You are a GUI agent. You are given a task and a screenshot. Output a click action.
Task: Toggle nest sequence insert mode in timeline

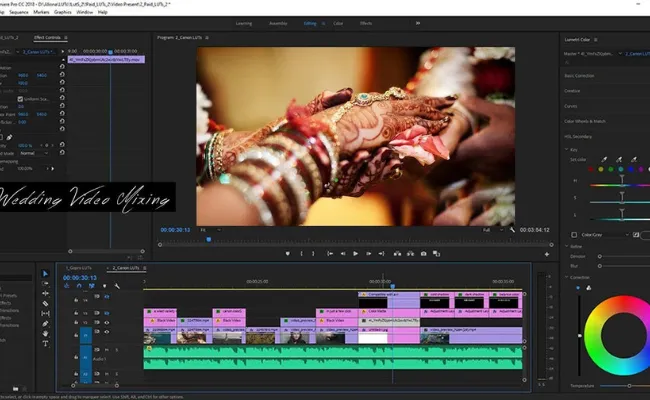coord(67,286)
